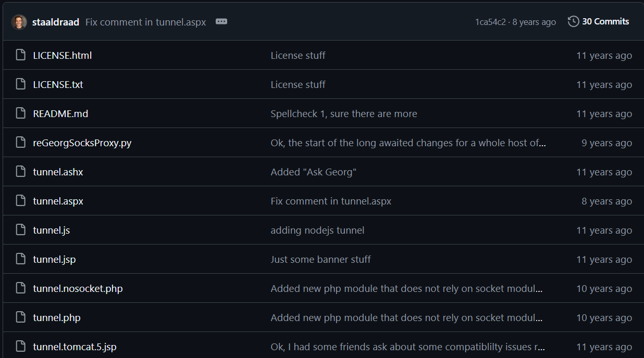
Task: Open 'Spellcheck 1, sure there are more' commit
Action: pos(343,113)
